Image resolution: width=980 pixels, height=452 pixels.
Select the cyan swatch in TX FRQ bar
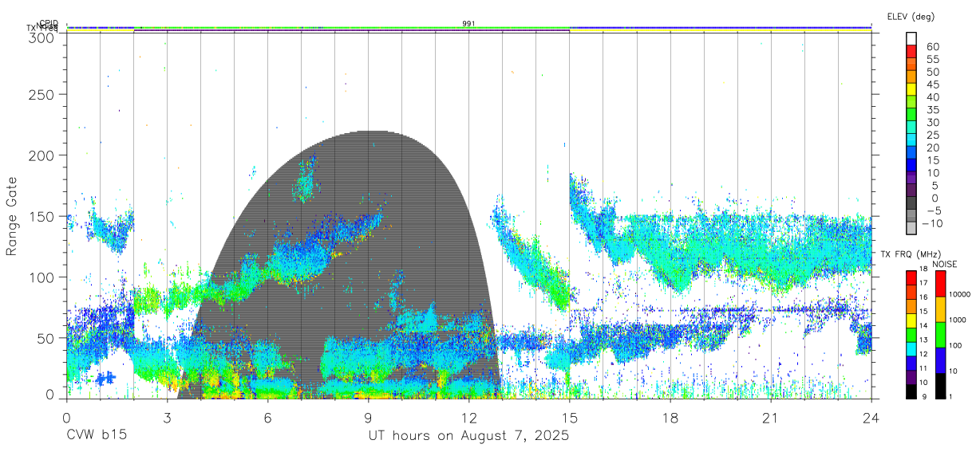coord(911,348)
